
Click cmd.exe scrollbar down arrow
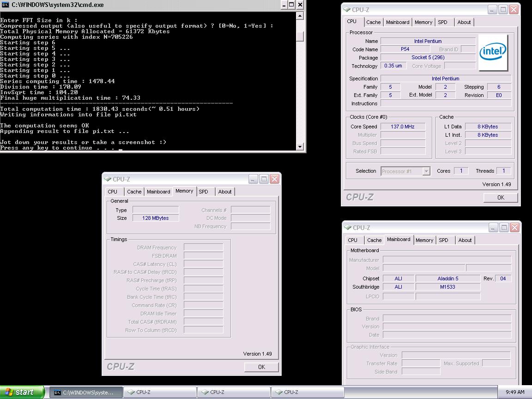(x=300, y=146)
